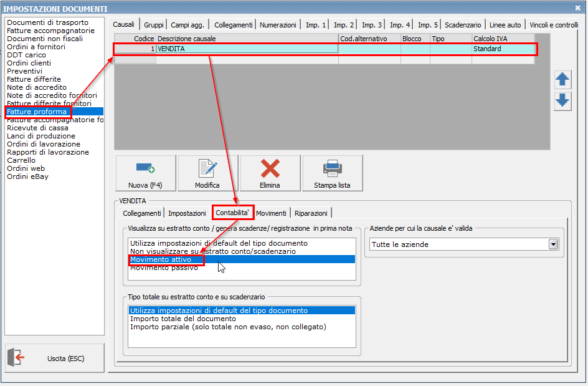Screen dimensions: 588x386
Task: Click the Descrizione causale column header
Action: tap(247, 39)
